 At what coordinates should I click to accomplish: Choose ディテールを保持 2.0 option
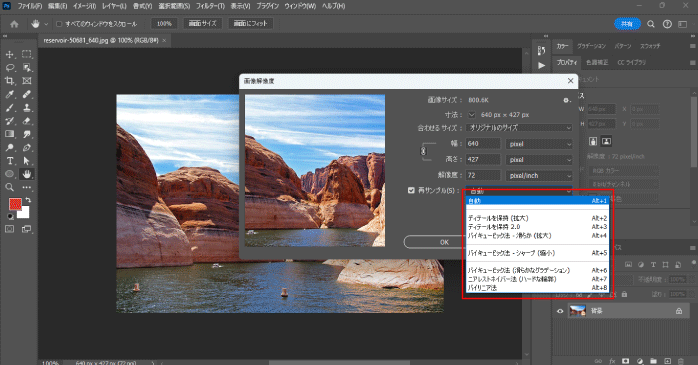point(537,227)
